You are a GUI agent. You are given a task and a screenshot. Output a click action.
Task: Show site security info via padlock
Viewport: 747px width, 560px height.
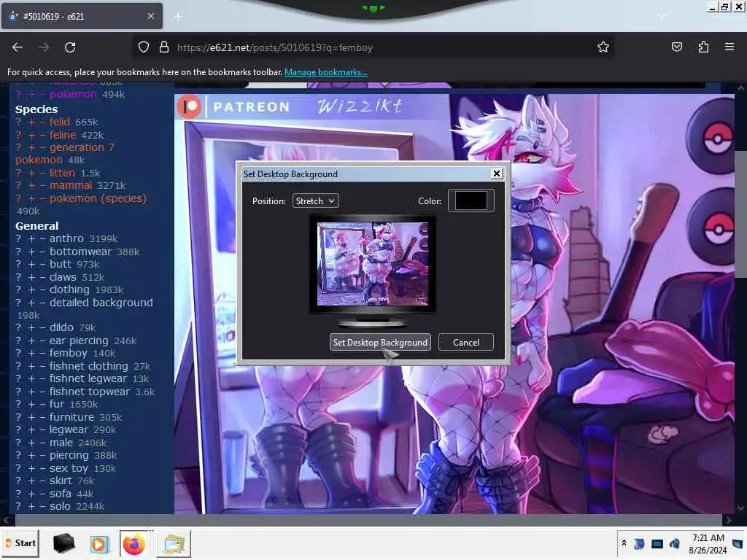164,47
